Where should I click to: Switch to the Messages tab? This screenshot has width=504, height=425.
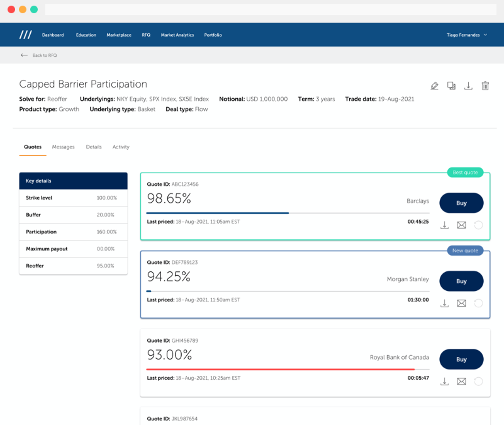tap(63, 147)
